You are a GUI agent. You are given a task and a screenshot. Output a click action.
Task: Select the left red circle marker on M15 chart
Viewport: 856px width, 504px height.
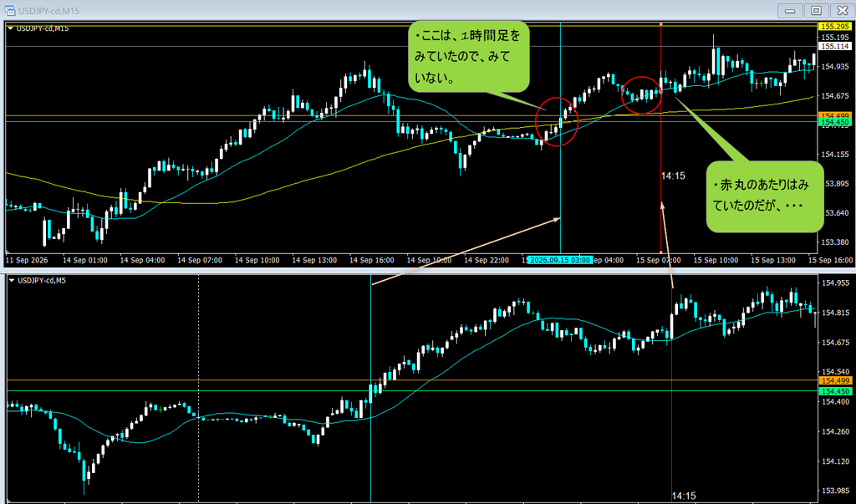557,122
